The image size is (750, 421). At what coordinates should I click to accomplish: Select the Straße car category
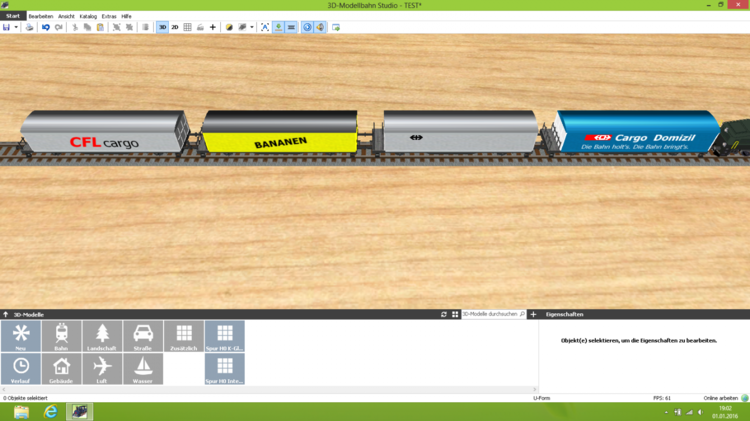coord(143,336)
